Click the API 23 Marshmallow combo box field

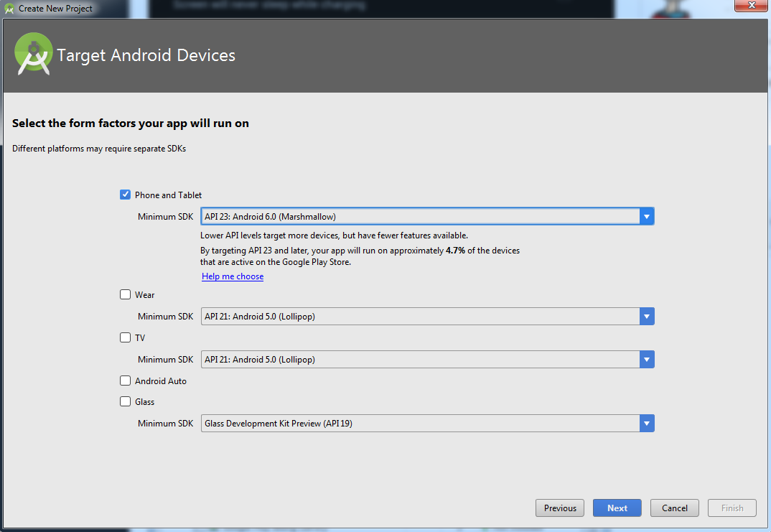(420, 216)
